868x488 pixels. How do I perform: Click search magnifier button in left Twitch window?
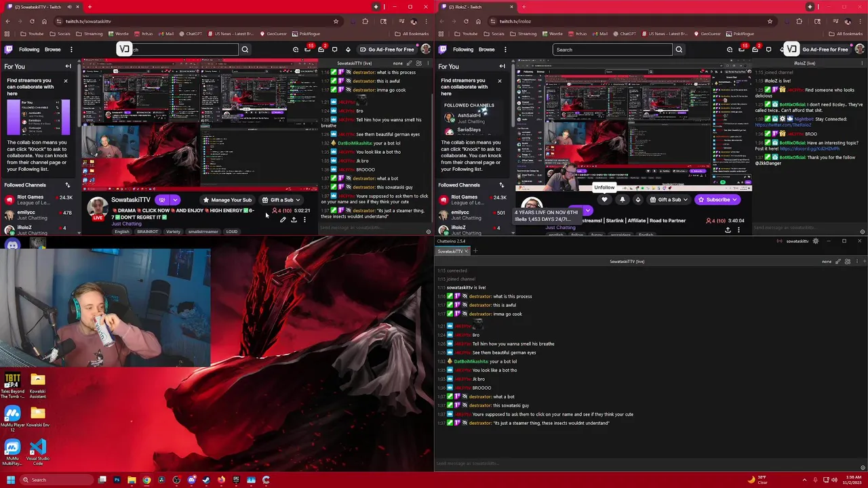(x=245, y=49)
